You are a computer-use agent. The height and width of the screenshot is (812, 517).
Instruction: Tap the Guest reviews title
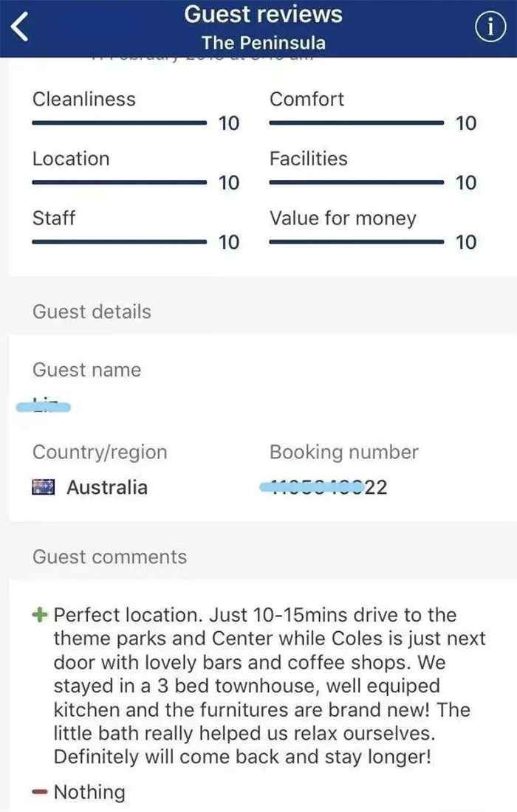(x=263, y=14)
